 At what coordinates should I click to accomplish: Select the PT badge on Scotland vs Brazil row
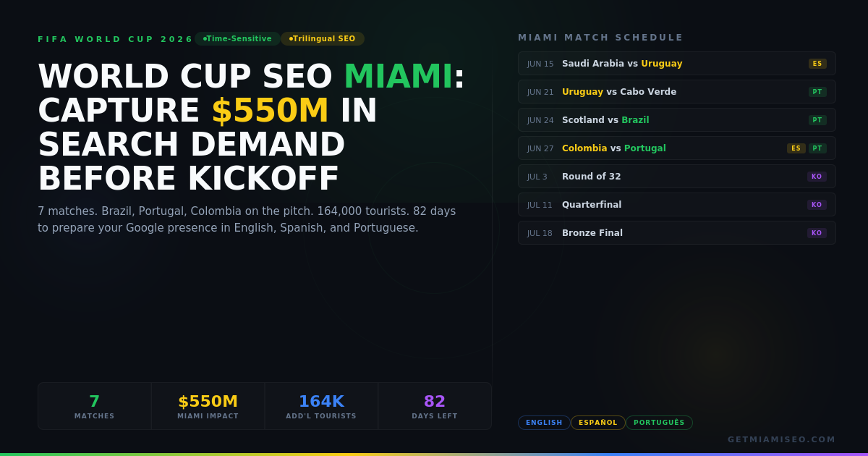pos(817,119)
